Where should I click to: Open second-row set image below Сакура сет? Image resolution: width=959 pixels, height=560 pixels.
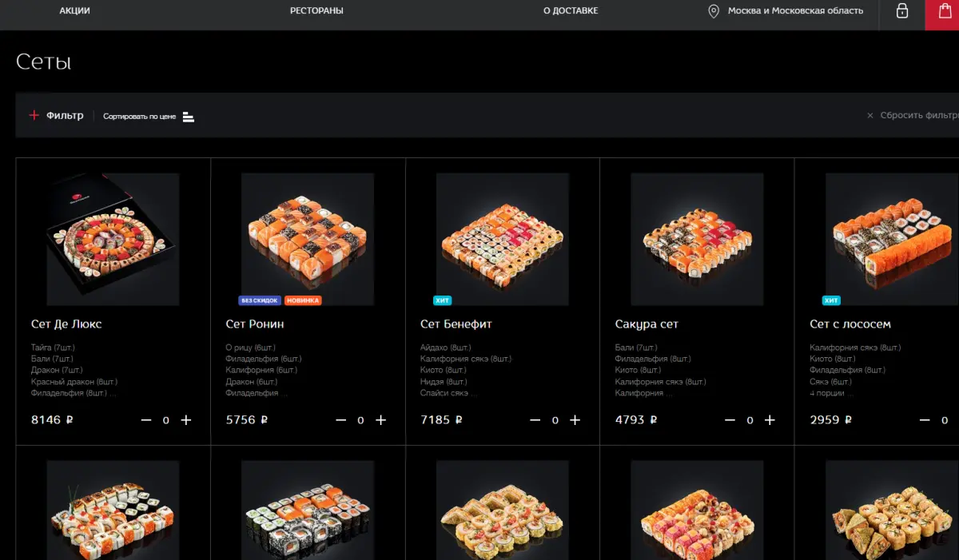[x=697, y=510]
